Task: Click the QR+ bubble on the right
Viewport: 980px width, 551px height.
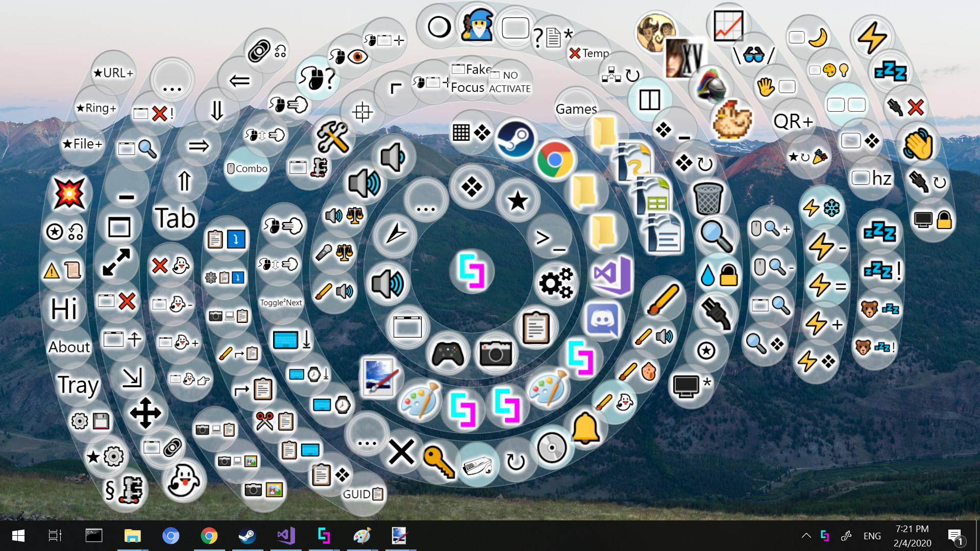Action: click(x=793, y=121)
